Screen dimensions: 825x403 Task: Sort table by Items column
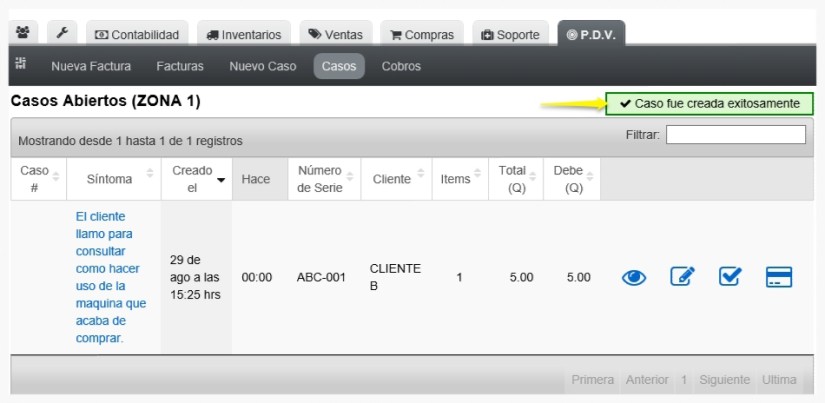(460, 179)
